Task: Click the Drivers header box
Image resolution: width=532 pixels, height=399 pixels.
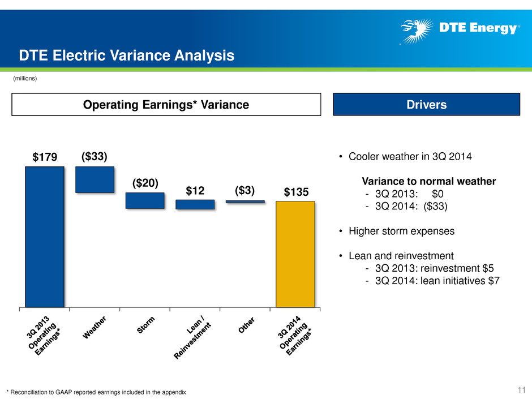Action: (x=427, y=104)
